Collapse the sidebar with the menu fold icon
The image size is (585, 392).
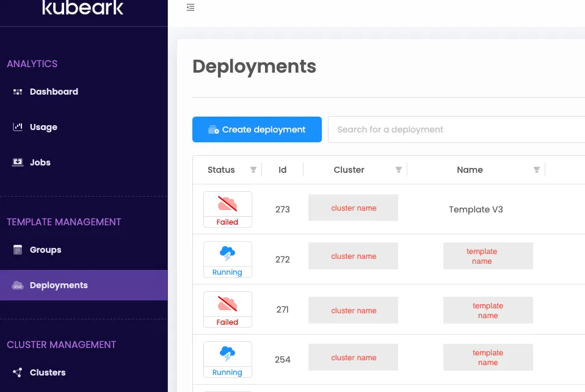191,7
